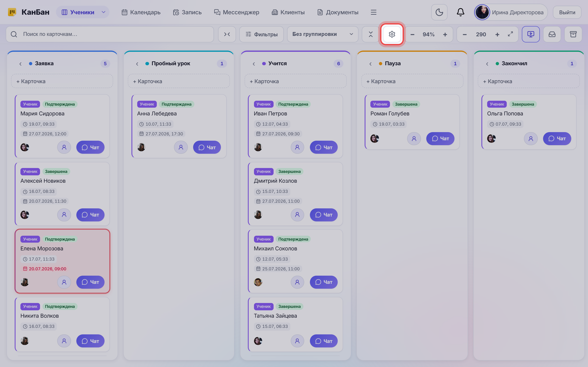
Task: Open the inbox tray icon
Action: tap(552, 34)
